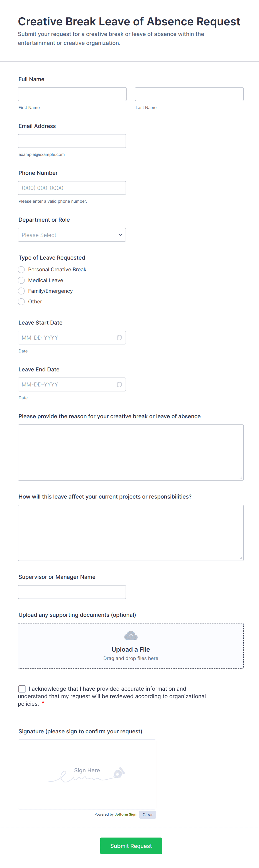Check the acknowledgment checkbox
Screen dimensions: 259x868
pos(22,689)
